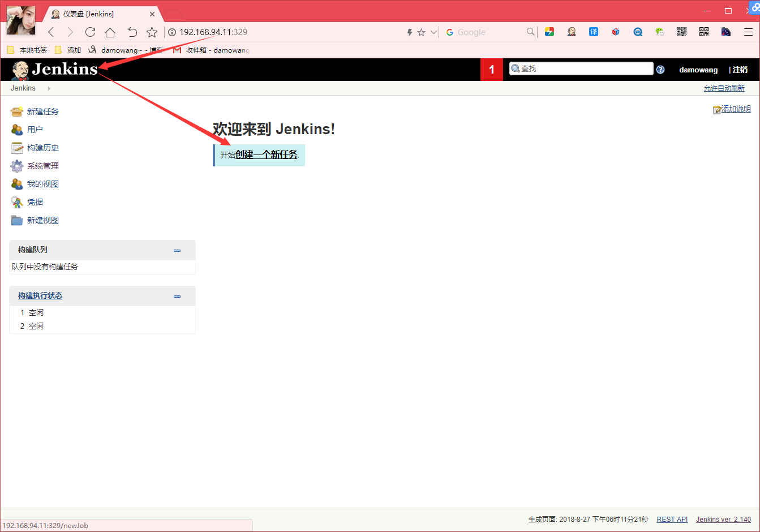Click the blue translate extension icon
Image resolution: width=760 pixels, height=532 pixels.
tap(594, 32)
